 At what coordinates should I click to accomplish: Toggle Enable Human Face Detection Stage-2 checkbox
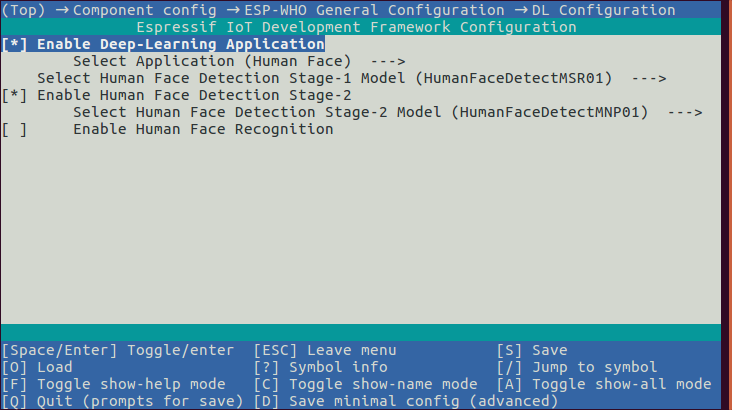(15, 95)
